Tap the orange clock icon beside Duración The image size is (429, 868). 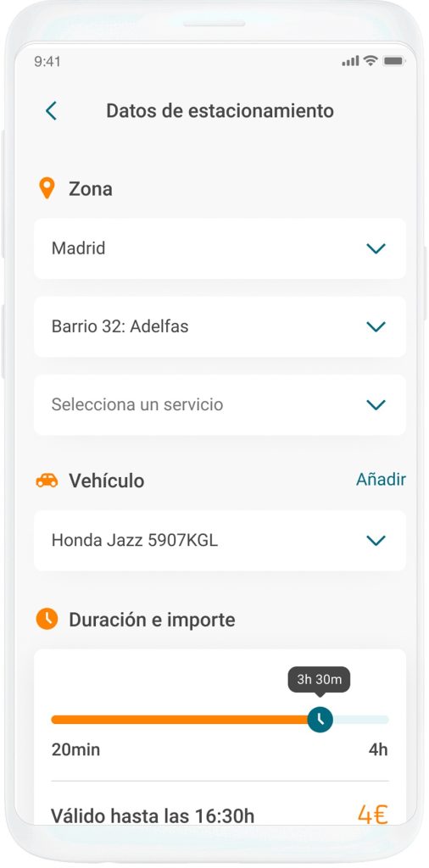pyautogui.click(x=47, y=619)
